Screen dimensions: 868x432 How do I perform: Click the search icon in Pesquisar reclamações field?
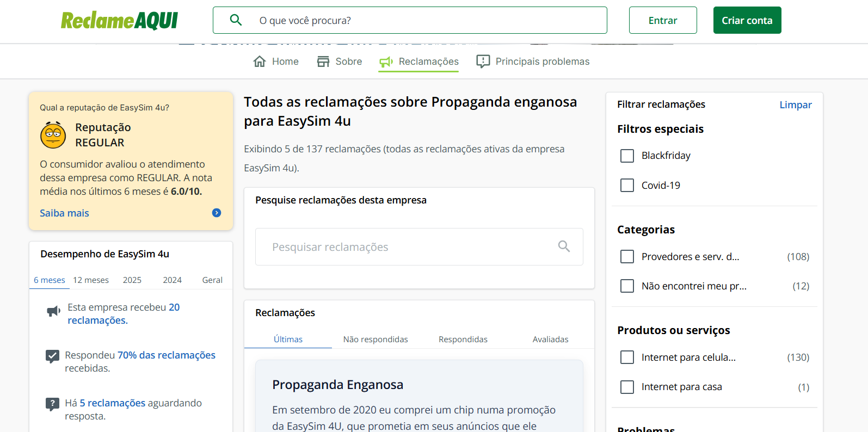pos(564,246)
